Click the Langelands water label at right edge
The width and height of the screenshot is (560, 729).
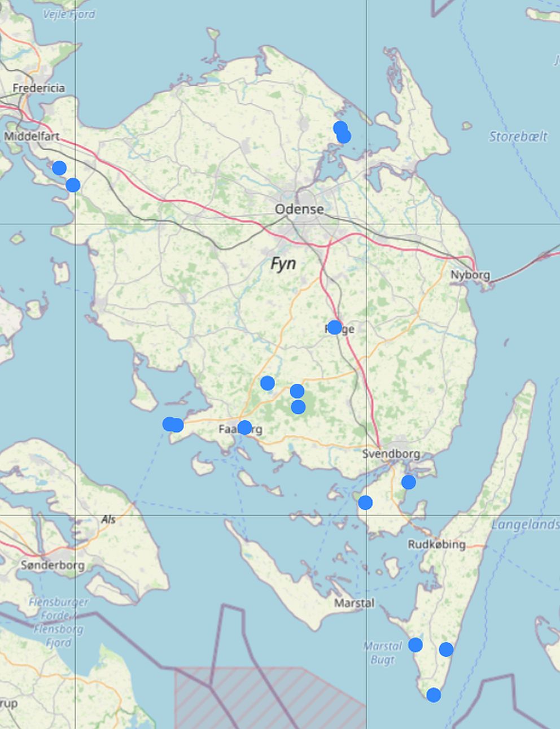tap(525, 525)
